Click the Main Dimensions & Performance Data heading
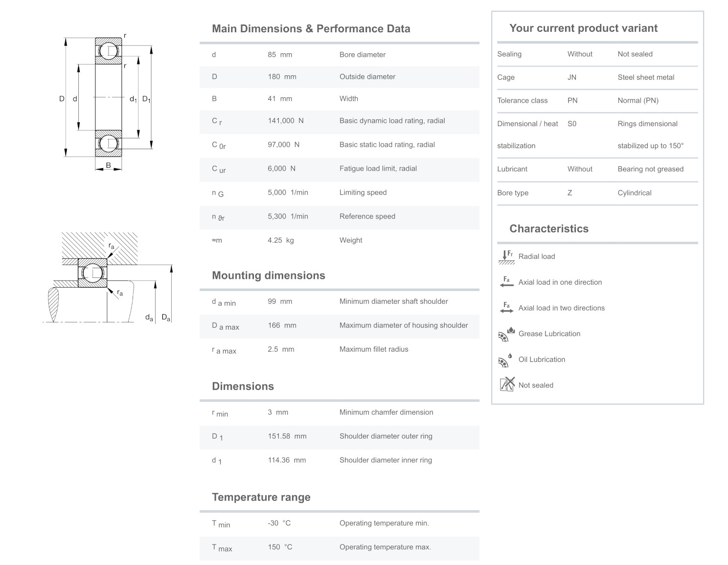Image resolution: width=728 pixels, height=565 pixels. 311,28
